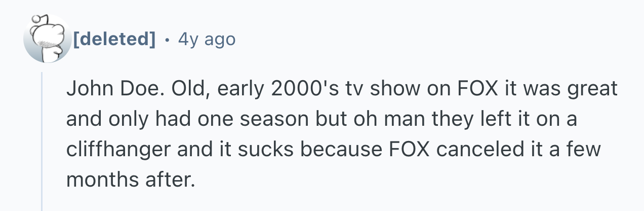Click "months after." on the last line
This screenshot has width=644, height=211.
tap(131, 180)
